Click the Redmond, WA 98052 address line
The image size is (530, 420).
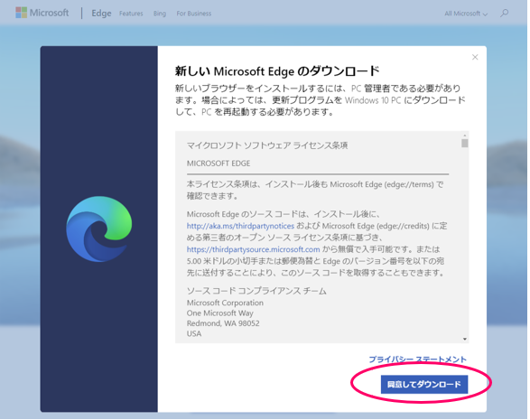(223, 323)
